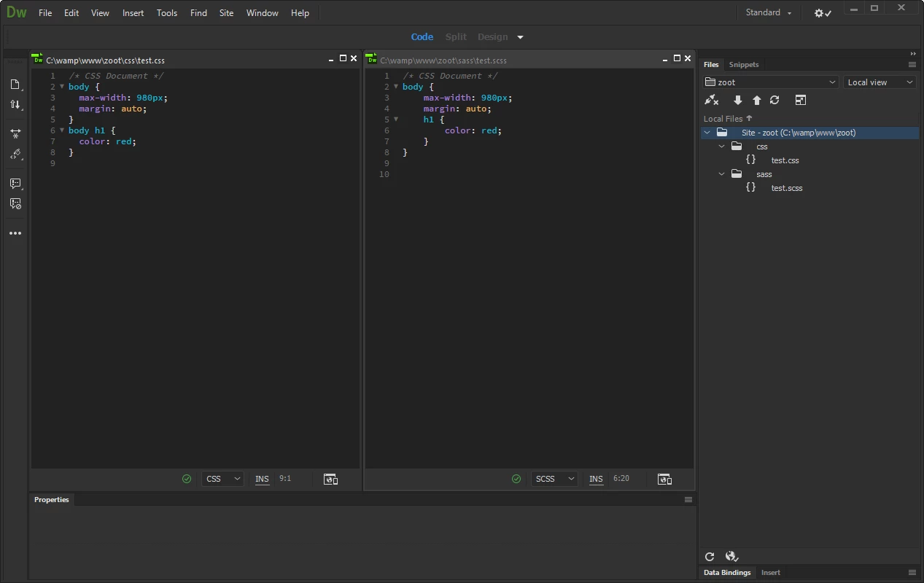Viewport: 924px width, 583px height.
Task: Collapse the Site - zoot tree root
Action: click(x=707, y=133)
